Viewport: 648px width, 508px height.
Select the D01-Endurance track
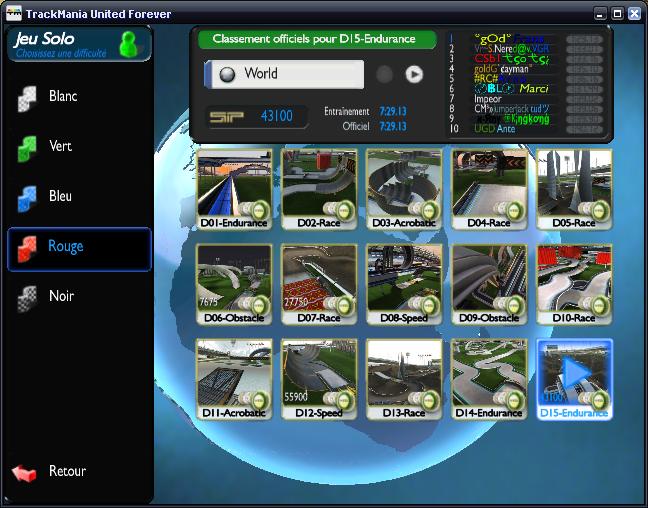coord(233,187)
